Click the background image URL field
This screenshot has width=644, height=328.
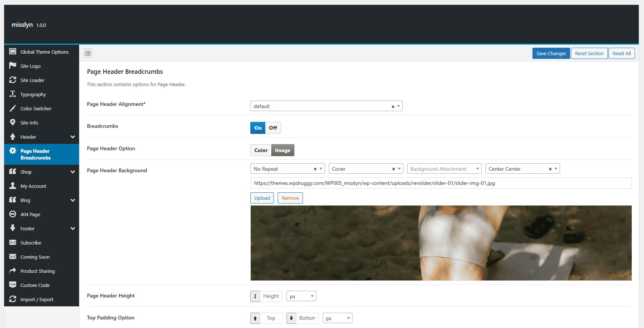tap(441, 183)
